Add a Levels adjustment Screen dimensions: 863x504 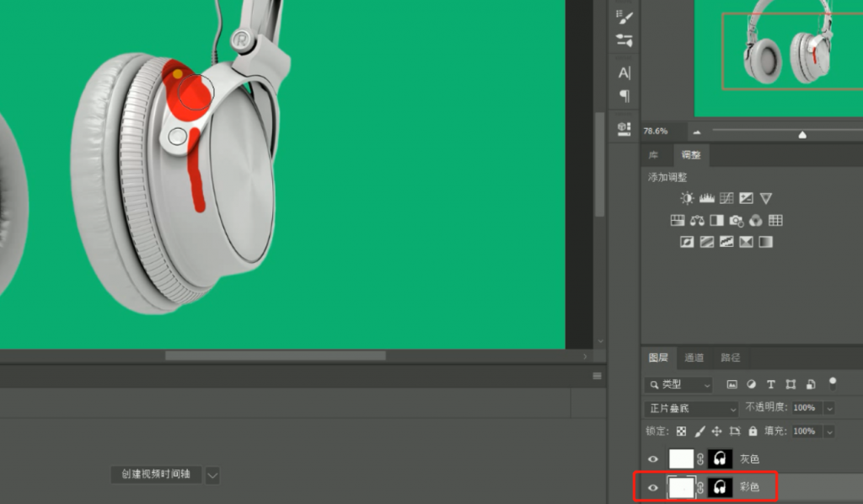(707, 198)
